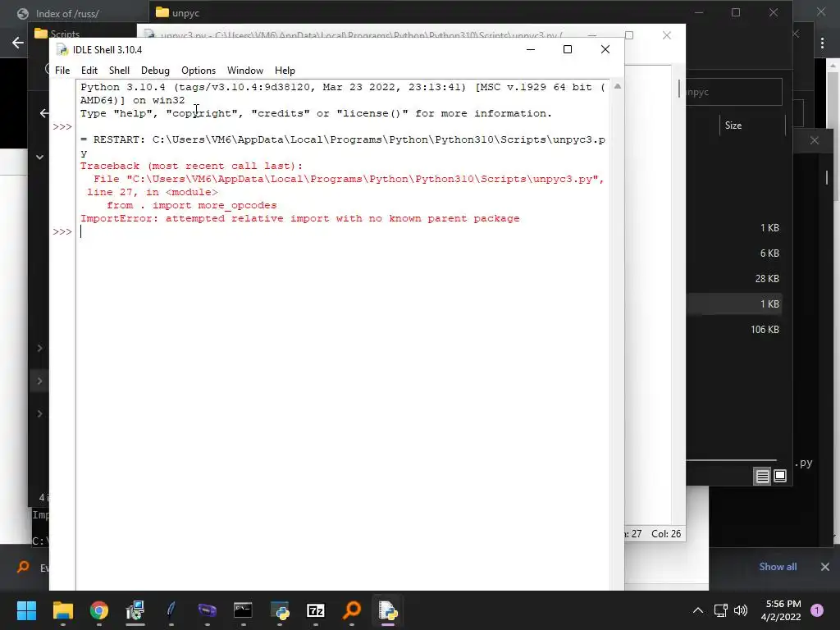Select the 28 KB file row in unpyc window
The height and width of the screenshot is (630, 840).
734,279
